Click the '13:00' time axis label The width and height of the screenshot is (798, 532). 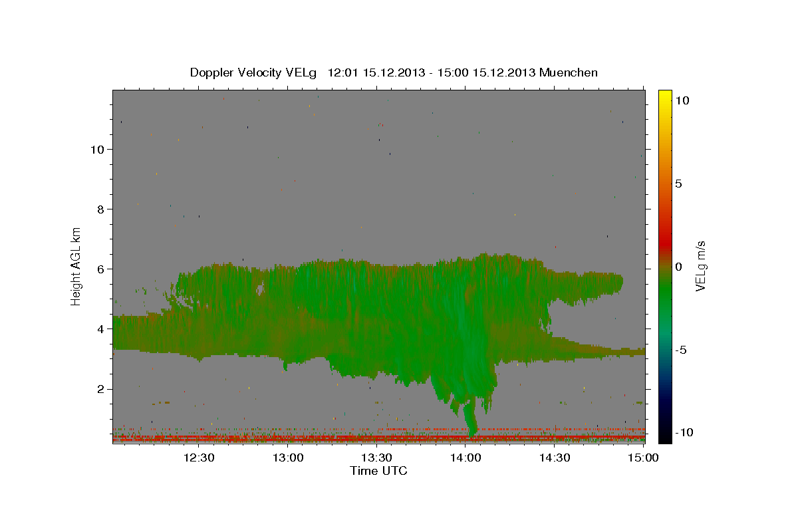(287, 458)
